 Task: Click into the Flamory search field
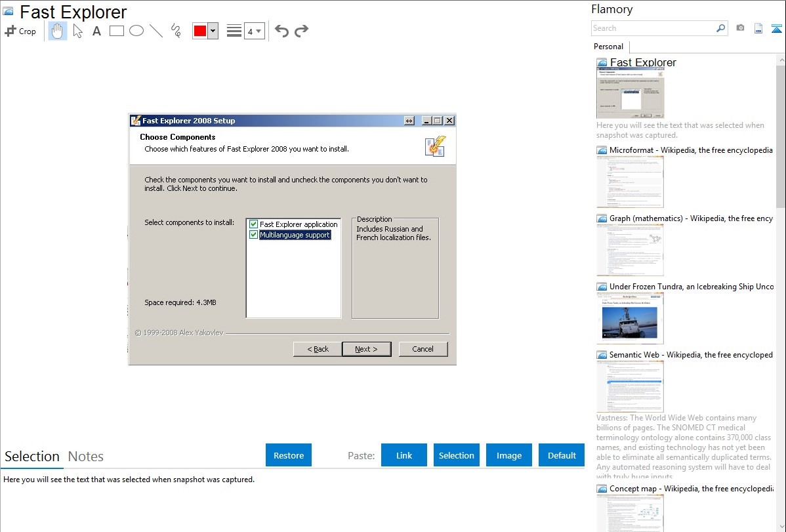click(653, 28)
